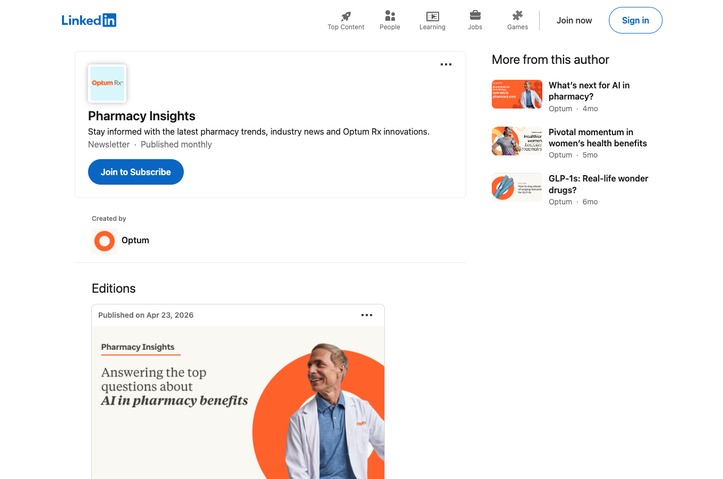Click thumbnail for women's health benefits article
The height and width of the screenshot is (479, 723).
tap(517, 141)
